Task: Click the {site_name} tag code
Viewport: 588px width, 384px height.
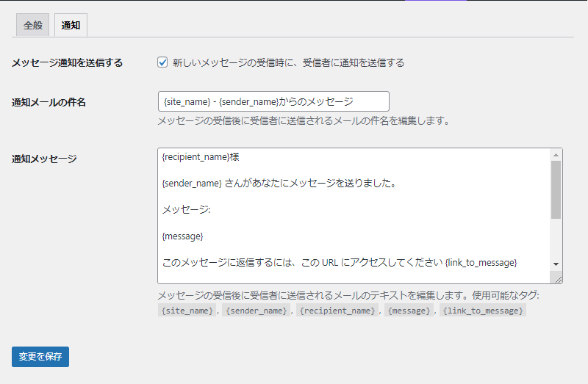Action: [187, 311]
